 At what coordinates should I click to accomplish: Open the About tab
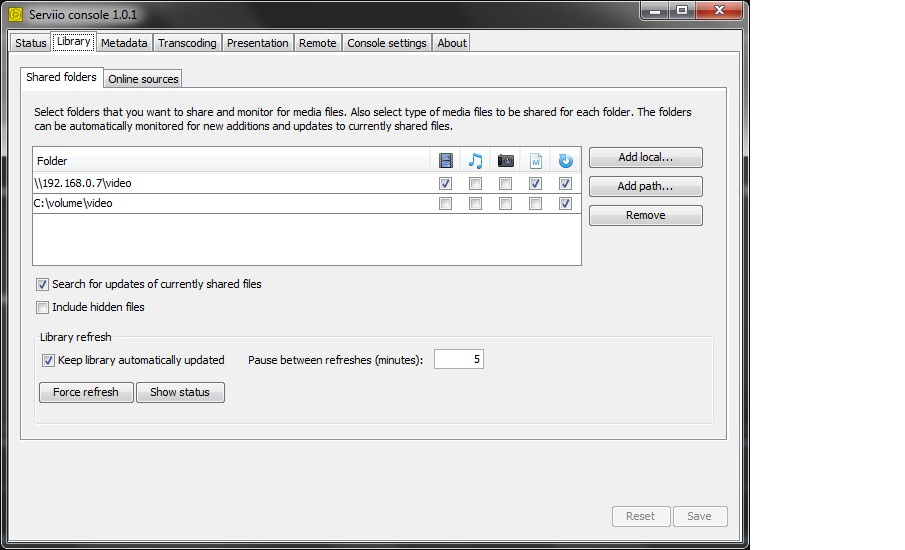coord(451,43)
